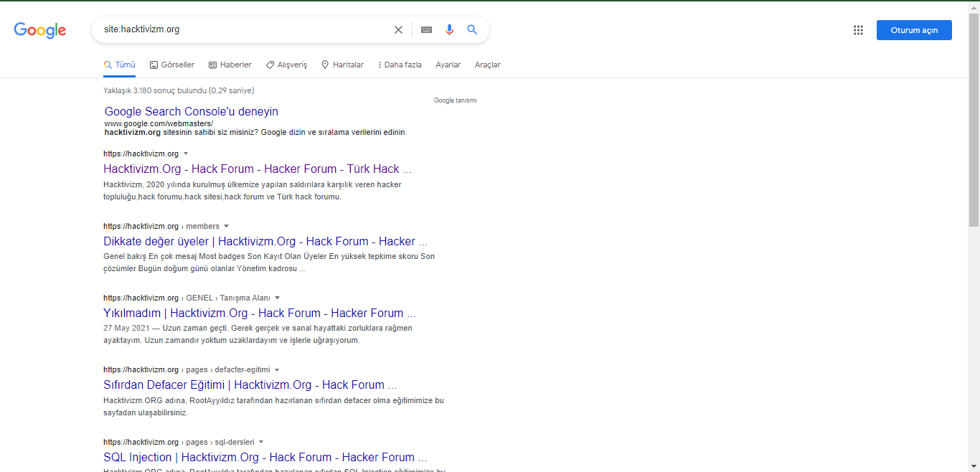Open the Google apps grid
The height and width of the screenshot is (472, 980).
858,30
